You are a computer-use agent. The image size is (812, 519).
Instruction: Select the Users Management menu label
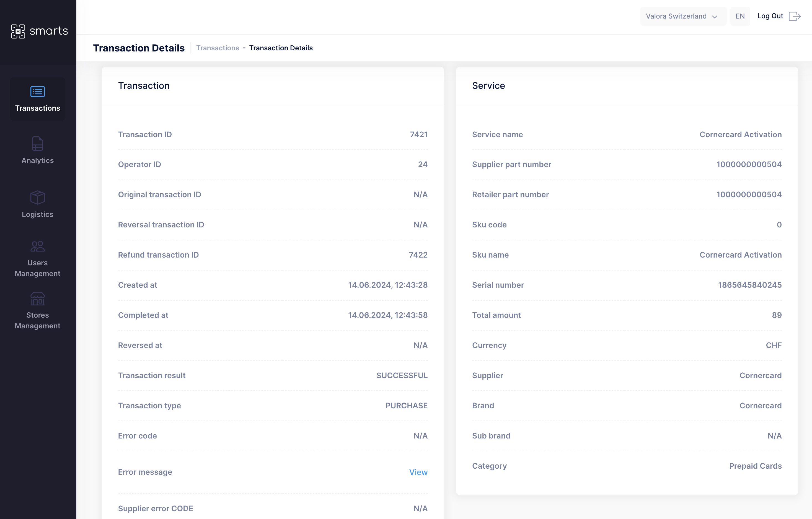(x=37, y=268)
